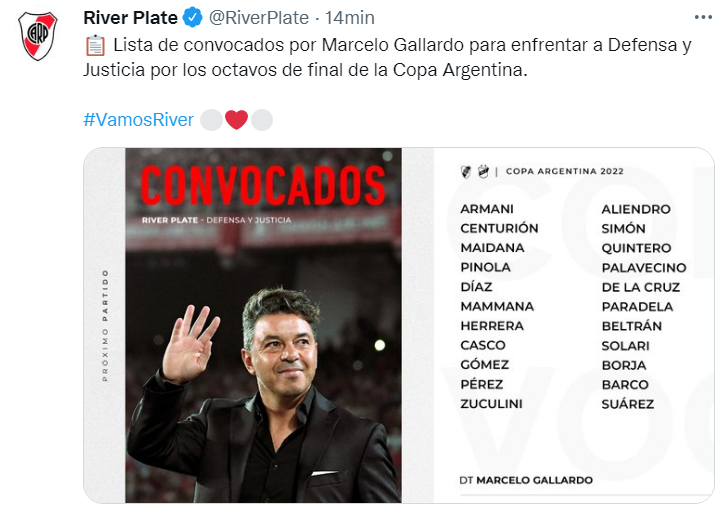Click the tweet text about Defensa y Justicia
The height and width of the screenshot is (505, 727).
point(388,58)
